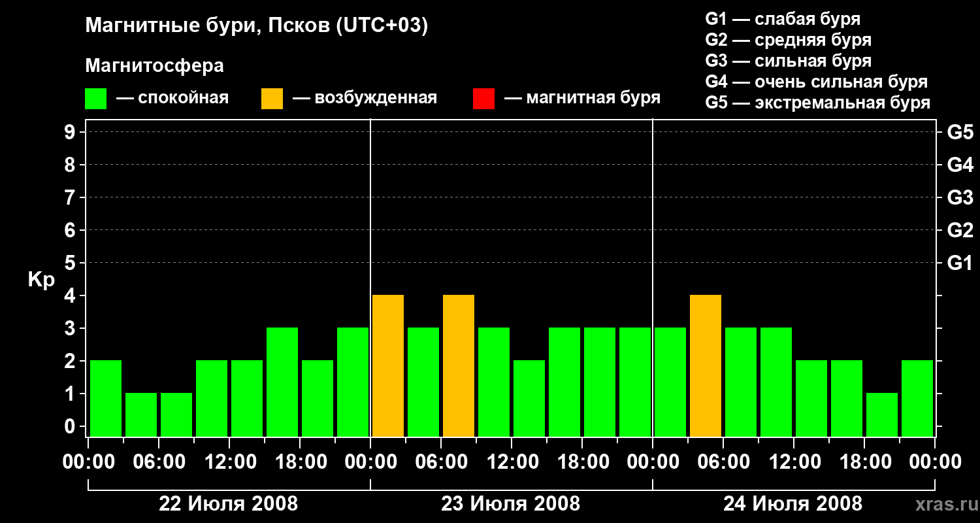Click the green bar at 00:00–03:00 on 24 July
The height and width of the screenshot is (523, 980).
pyautogui.click(x=670, y=382)
